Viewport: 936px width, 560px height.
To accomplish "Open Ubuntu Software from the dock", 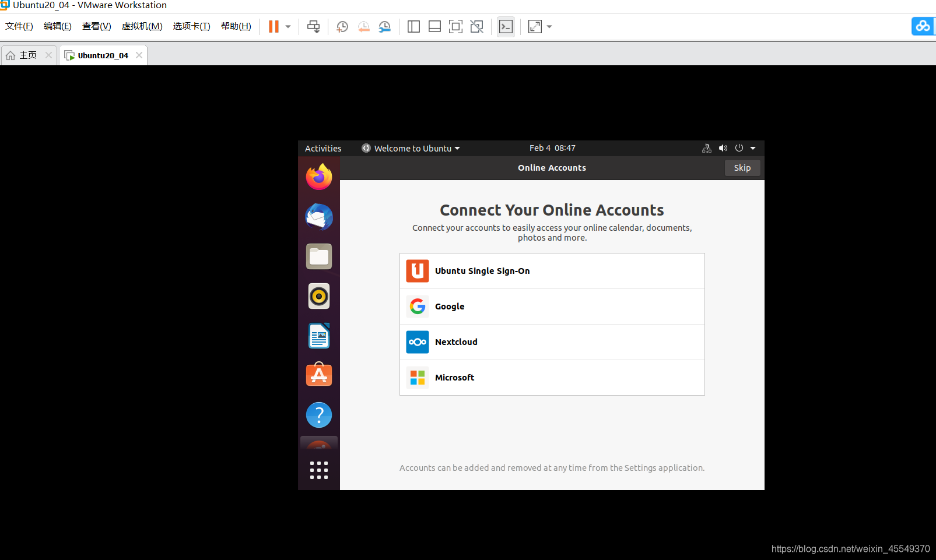I will pos(319,375).
